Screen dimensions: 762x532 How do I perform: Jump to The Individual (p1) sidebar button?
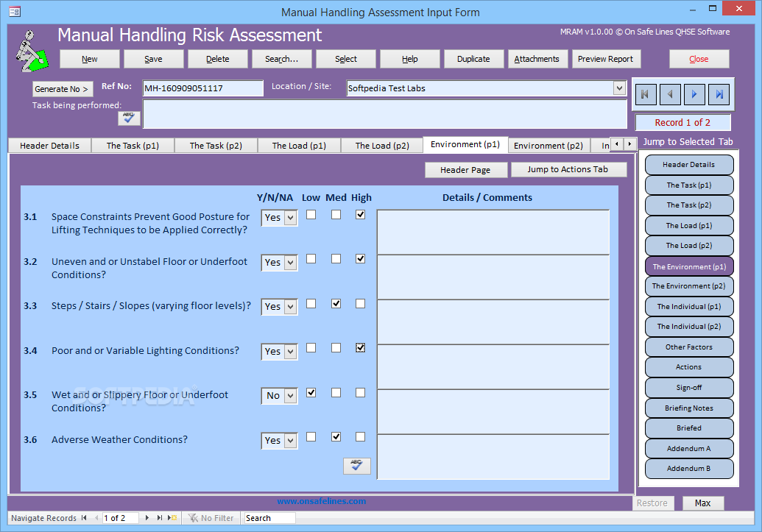689,307
